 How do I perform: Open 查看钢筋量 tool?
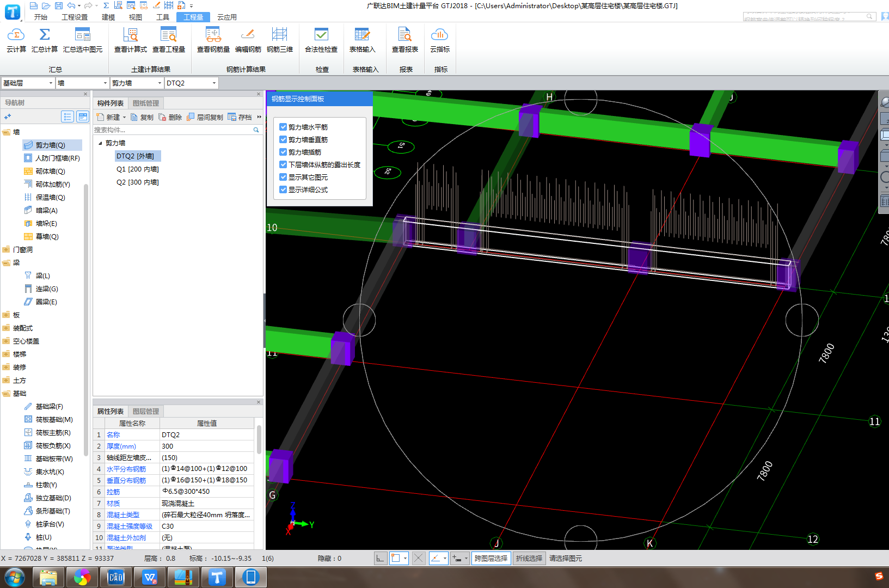213,40
